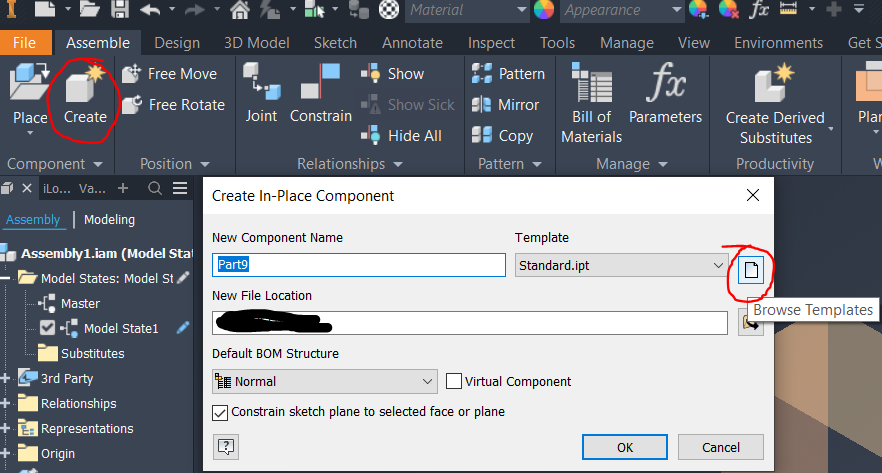Click the Cancel button
Viewport: 882px width, 473px height.
click(x=720, y=446)
